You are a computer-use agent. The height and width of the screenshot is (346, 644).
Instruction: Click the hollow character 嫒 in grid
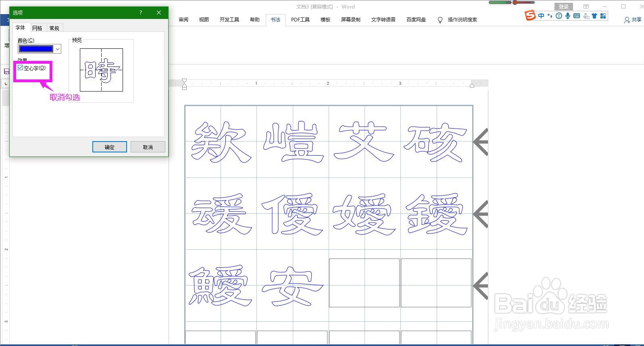click(364, 214)
